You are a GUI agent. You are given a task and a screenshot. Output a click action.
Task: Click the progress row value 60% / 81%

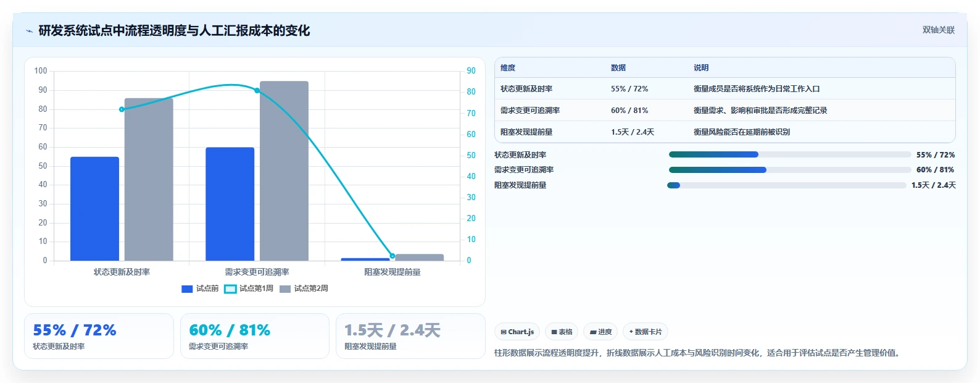936,170
